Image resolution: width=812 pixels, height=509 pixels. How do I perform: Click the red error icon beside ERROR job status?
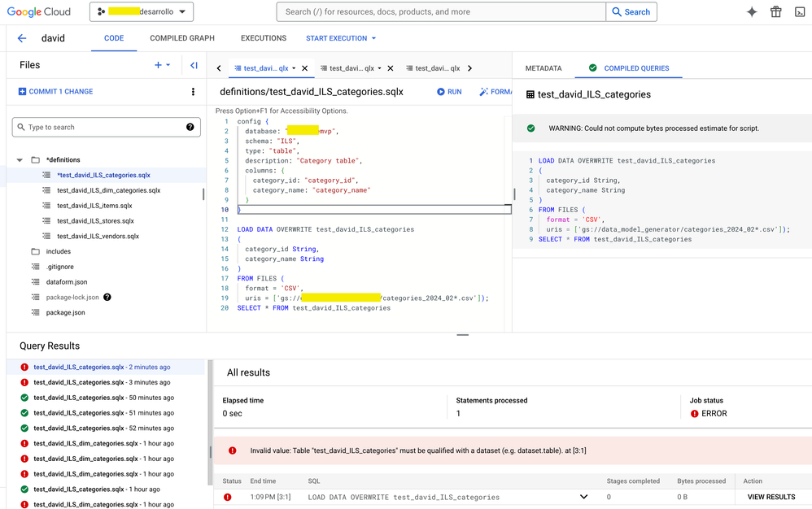(x=695, y=414)
